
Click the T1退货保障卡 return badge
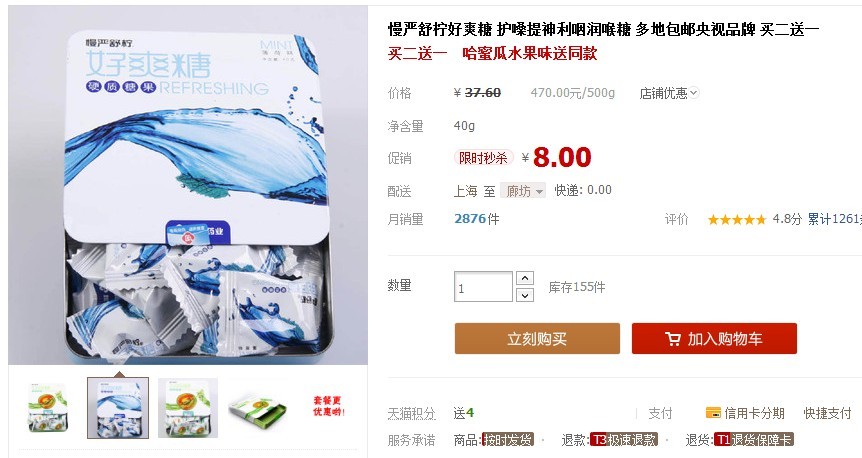tap(753, 440)
